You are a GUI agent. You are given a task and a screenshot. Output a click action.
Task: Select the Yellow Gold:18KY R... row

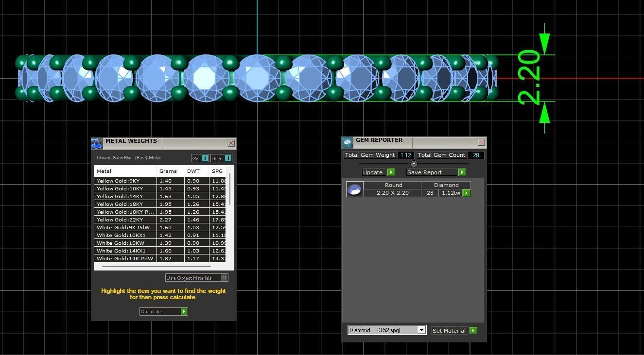[x=160, y=212]
